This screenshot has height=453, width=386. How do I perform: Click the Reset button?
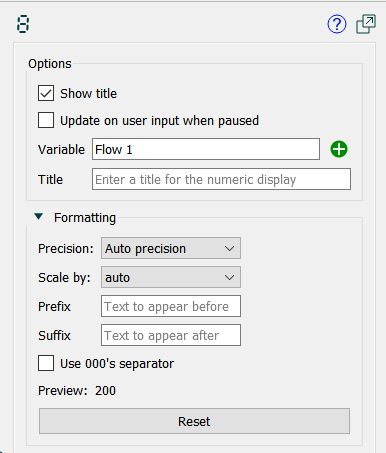[x=194, y=421]
